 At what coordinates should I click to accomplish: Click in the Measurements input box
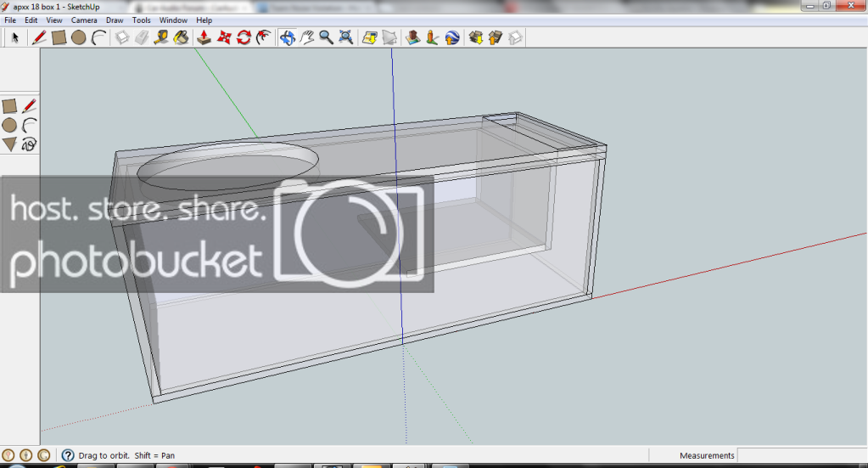pyautogui.click(x=802, y=455)
